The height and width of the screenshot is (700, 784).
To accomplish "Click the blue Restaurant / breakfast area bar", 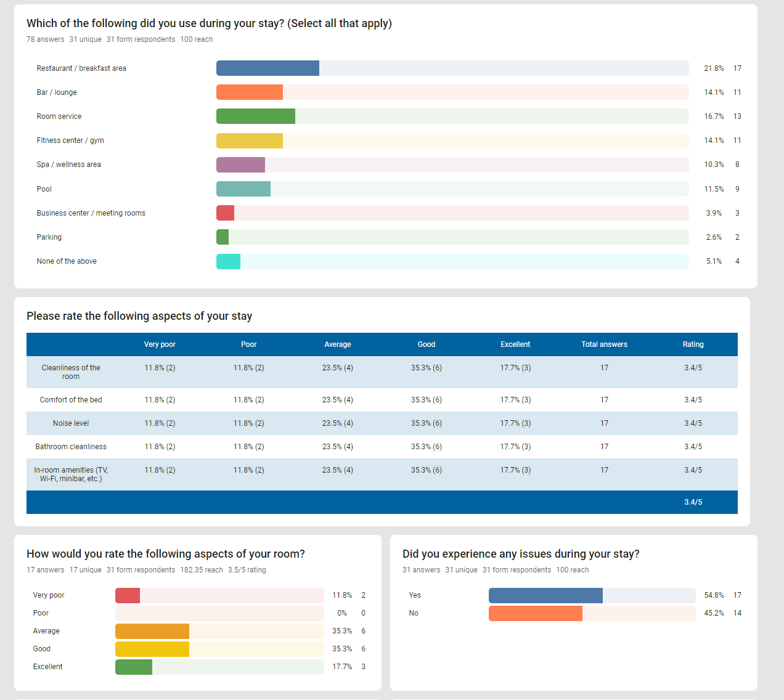I will point(267,68).
